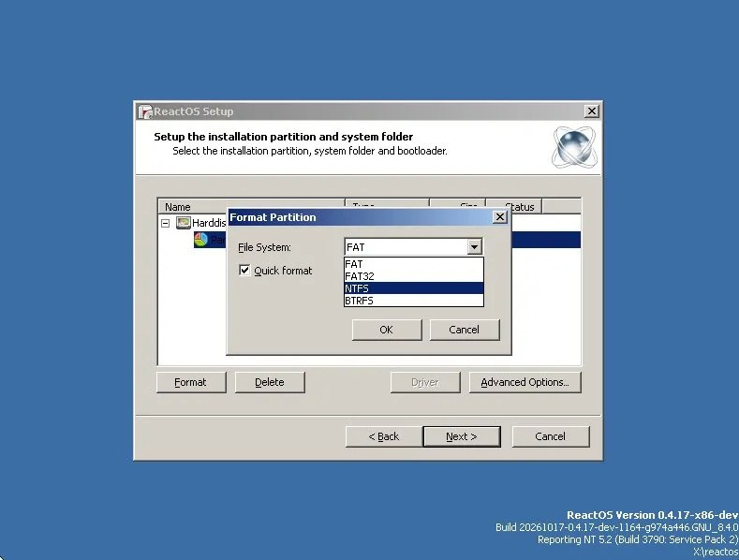This screenshot has height=560, width=739.
Task: Close the Format Partition dialog
Action: pos(499,217)
